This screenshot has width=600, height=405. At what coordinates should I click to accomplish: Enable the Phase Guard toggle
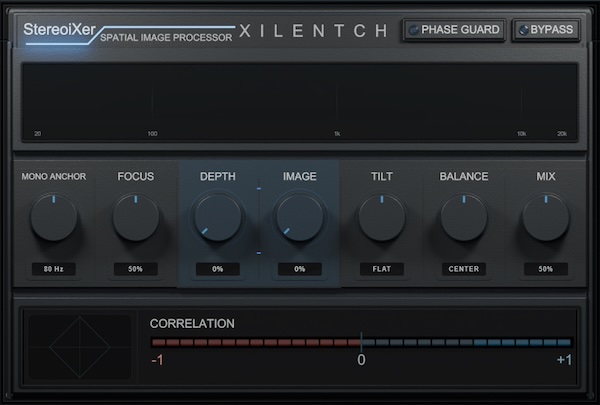454,30
